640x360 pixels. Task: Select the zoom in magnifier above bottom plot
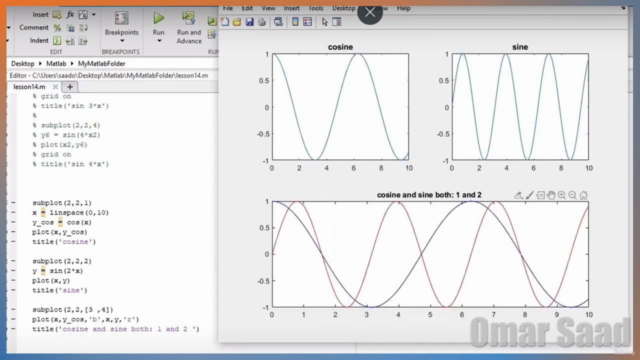[562, 195]
